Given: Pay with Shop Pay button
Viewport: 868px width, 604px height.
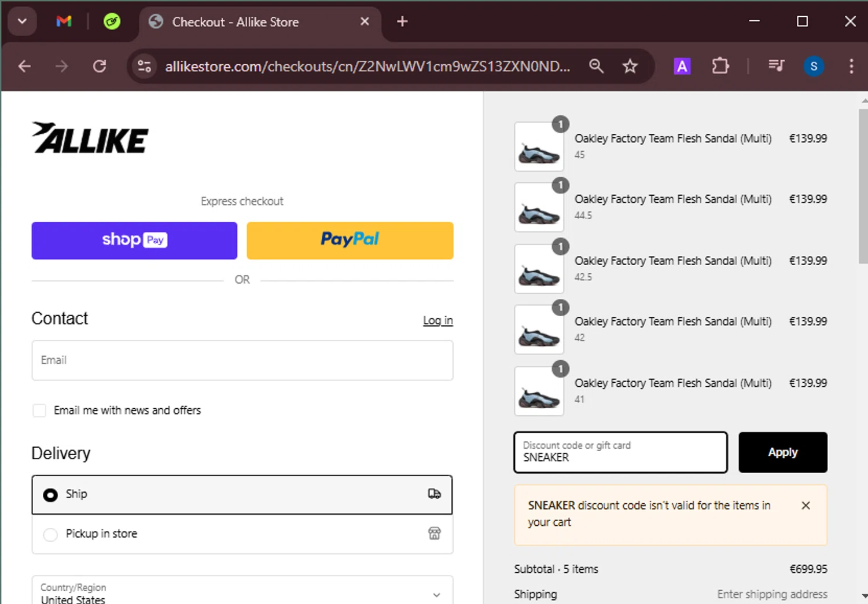Looking at the screenshot, I should coord(134,240).
